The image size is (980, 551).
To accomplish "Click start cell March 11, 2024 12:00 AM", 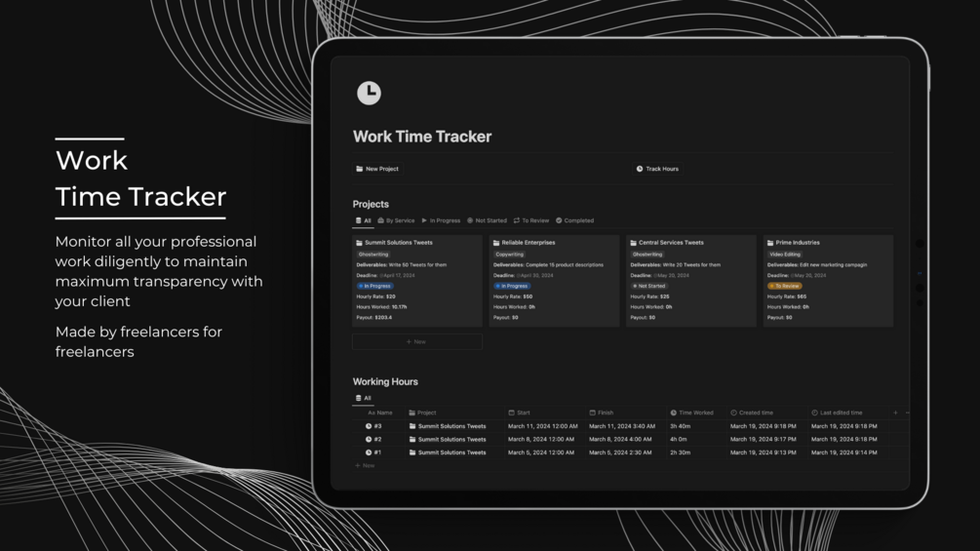I will [x=542, y=426].
